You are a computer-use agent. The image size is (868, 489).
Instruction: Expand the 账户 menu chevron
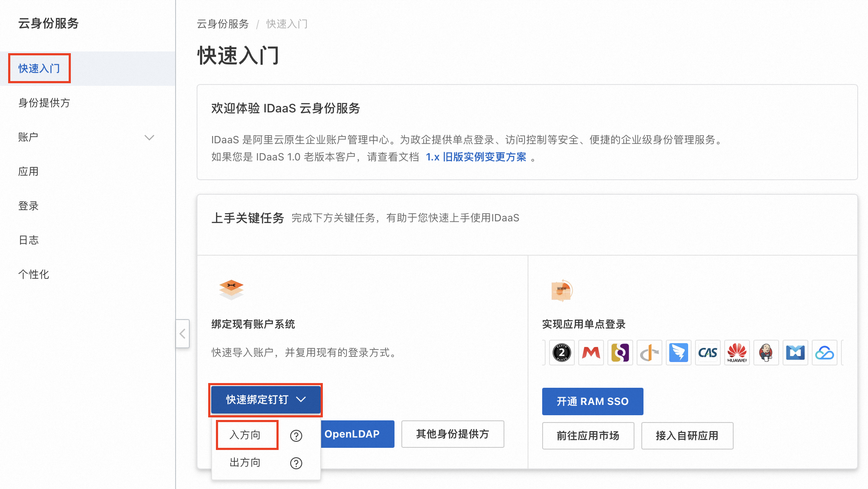149,137
